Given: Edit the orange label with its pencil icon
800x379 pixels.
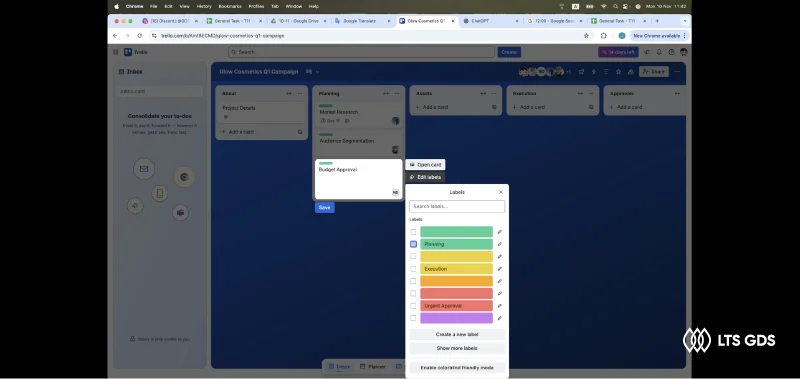Looking at the screenshot, I should pyautogui.click(x=500, y=281).
